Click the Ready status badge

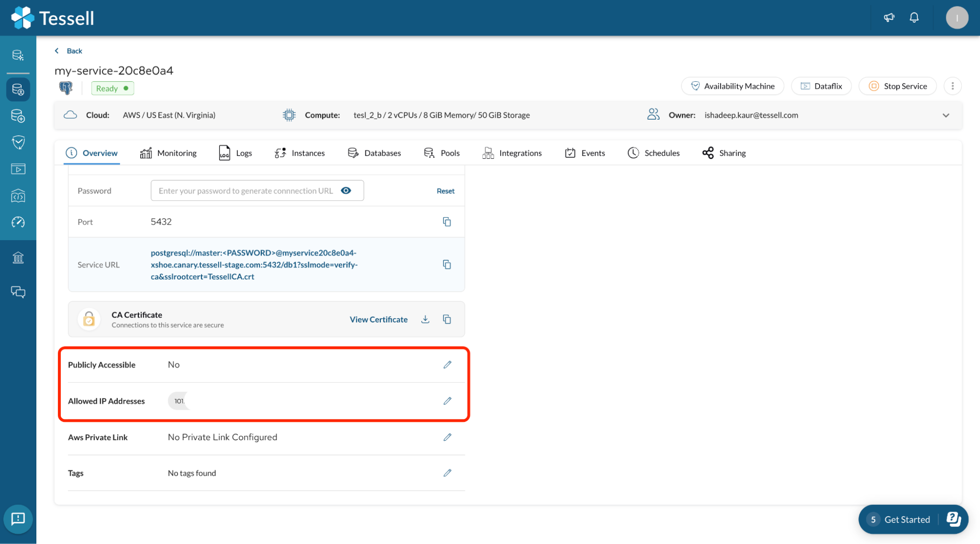coord(113,88)
